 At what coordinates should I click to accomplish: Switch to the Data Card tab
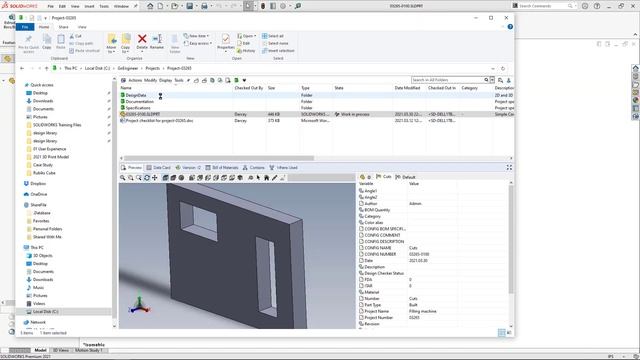coord(158,168)
